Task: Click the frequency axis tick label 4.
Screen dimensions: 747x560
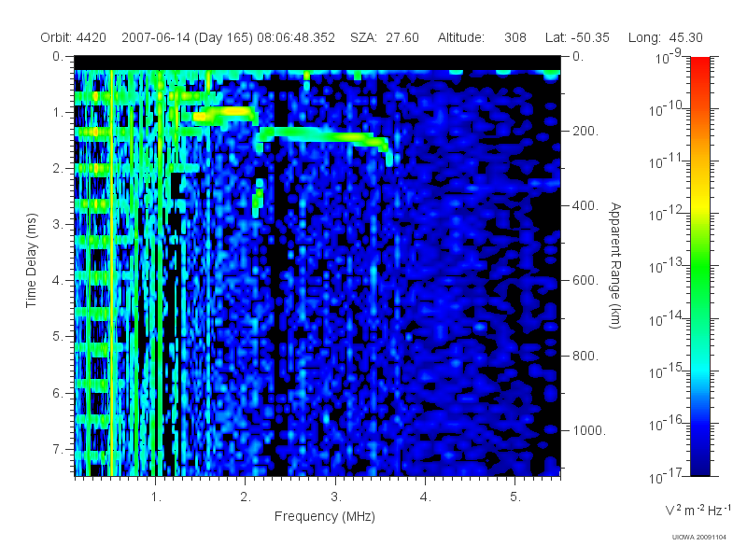Action: coord(426,497)
